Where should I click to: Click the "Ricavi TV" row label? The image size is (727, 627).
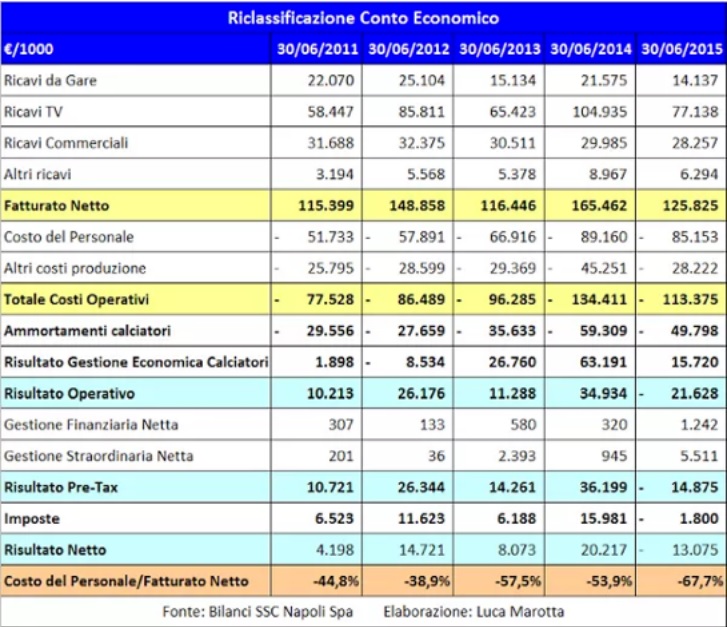pos(36,111)
